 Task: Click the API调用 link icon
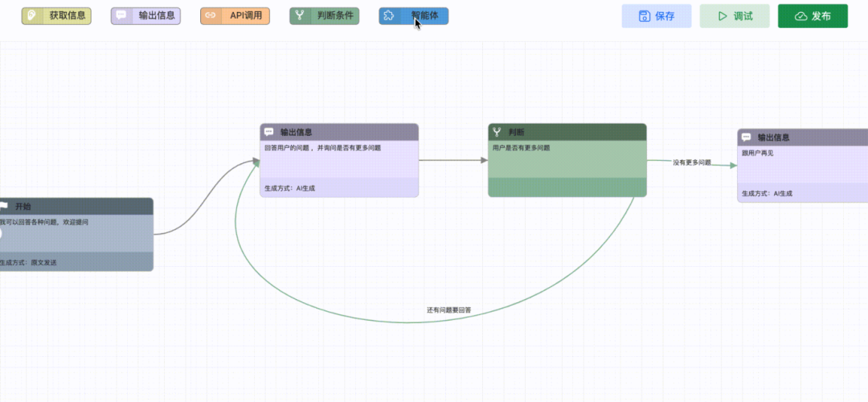[x=211, y=15]
